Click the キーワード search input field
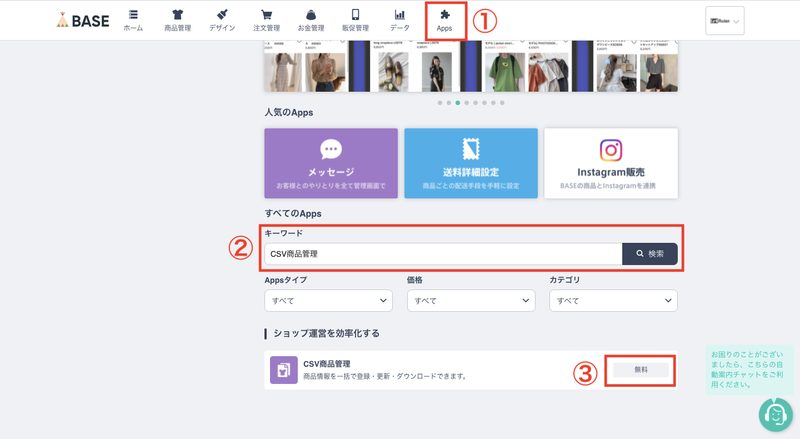The image size is (800, 439). [443, 254]
